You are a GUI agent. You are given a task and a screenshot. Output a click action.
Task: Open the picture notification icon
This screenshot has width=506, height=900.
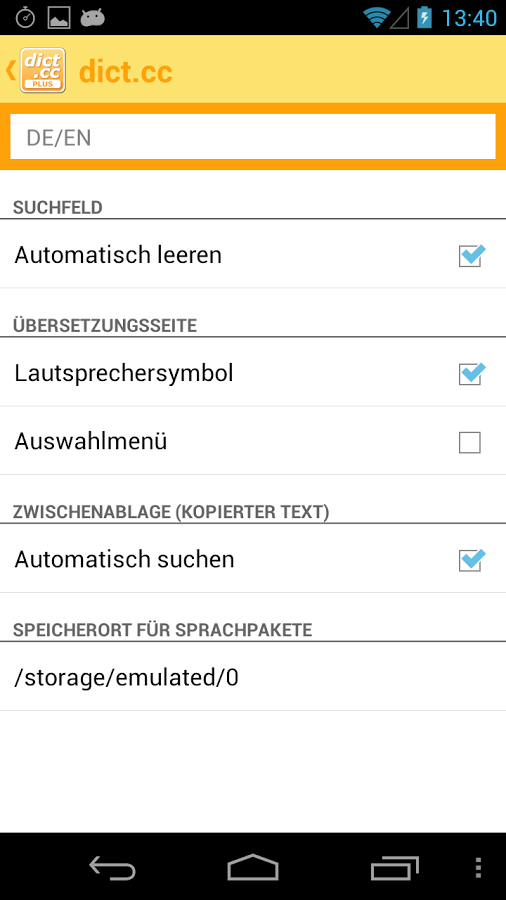pyautogui.click(x=59, y=18)
